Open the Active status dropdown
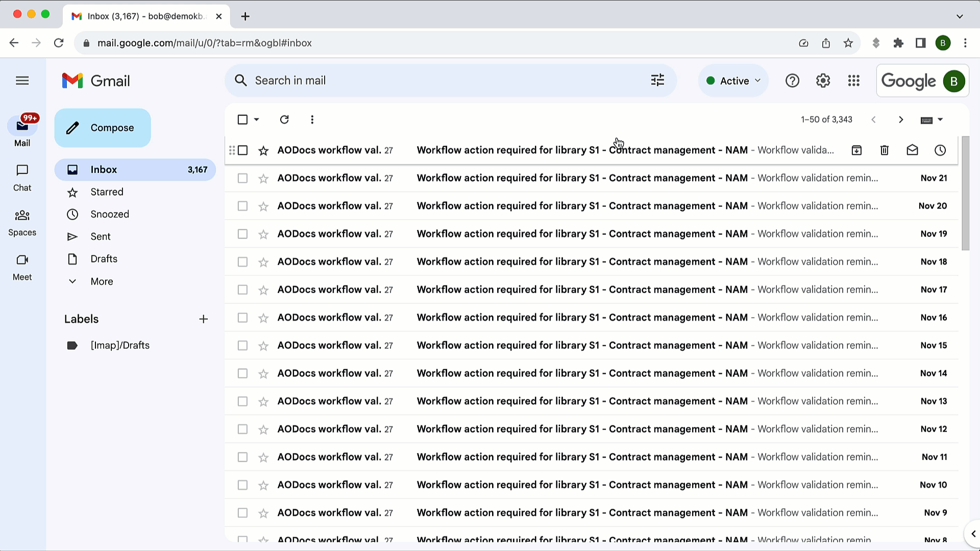 [x=733, y=81]
